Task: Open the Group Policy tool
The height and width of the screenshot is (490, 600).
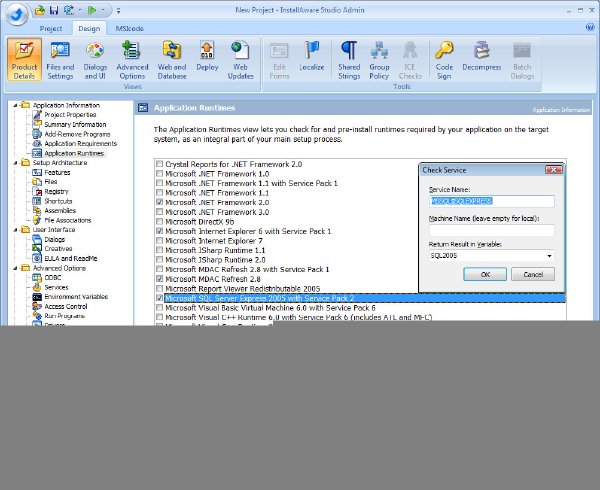Action: pyautogui.click(x=379, y=59)
